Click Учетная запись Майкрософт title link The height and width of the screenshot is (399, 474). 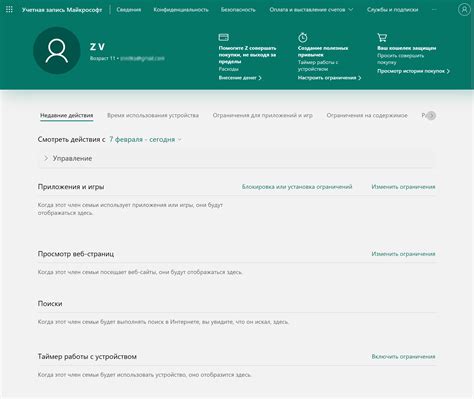pos(62,10)
